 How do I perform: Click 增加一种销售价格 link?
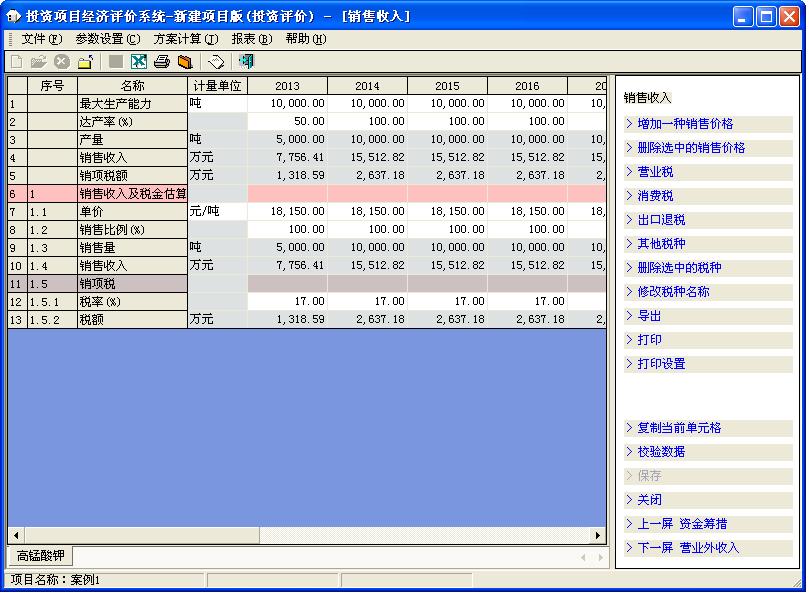pyautogui.click(x=685, y=124)
